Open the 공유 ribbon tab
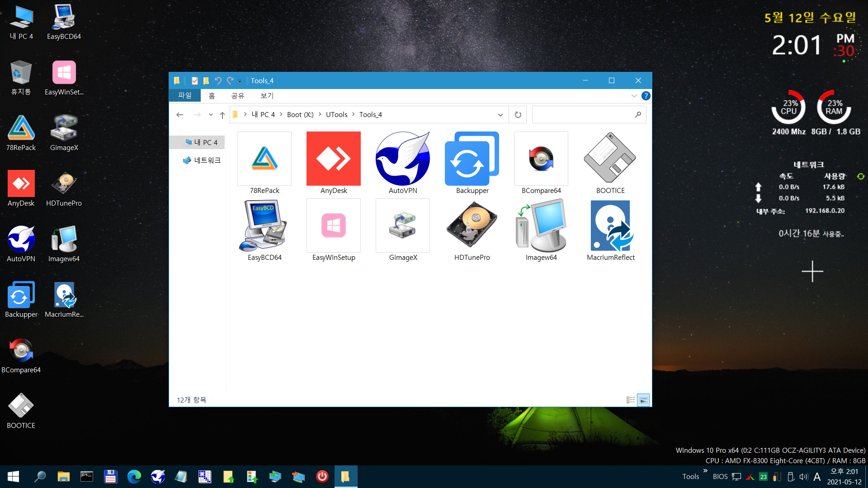This screenshot has height=488, width=868. (x=238, y=95)
